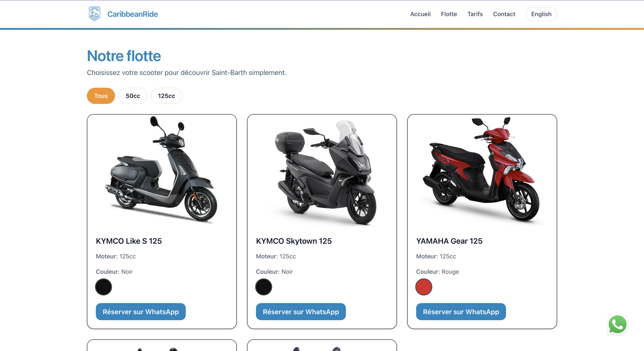The image size is (644, 351).
Task: Reserve the KYMCO Like S 125 on WhatsApp
Action: [x=141, y=312]
